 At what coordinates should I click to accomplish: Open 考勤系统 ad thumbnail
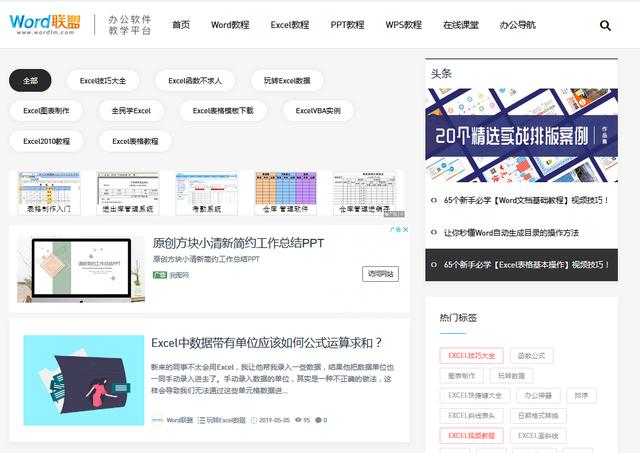click(x=207, y=193)
